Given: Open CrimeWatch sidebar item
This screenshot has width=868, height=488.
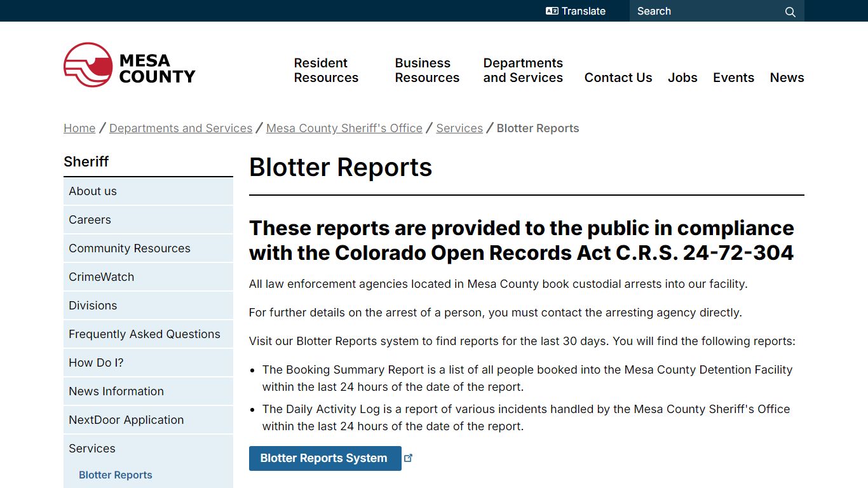Looking at the screenshot, I should (x=148, y=276).
